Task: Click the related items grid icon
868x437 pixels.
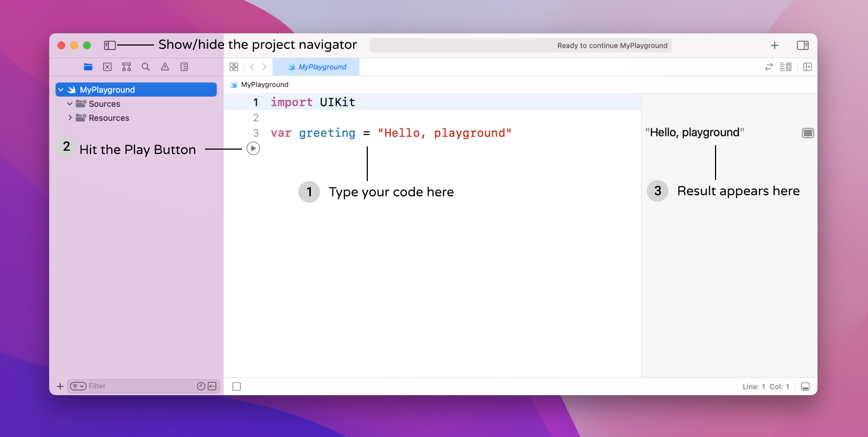Action: coord(234,67)
